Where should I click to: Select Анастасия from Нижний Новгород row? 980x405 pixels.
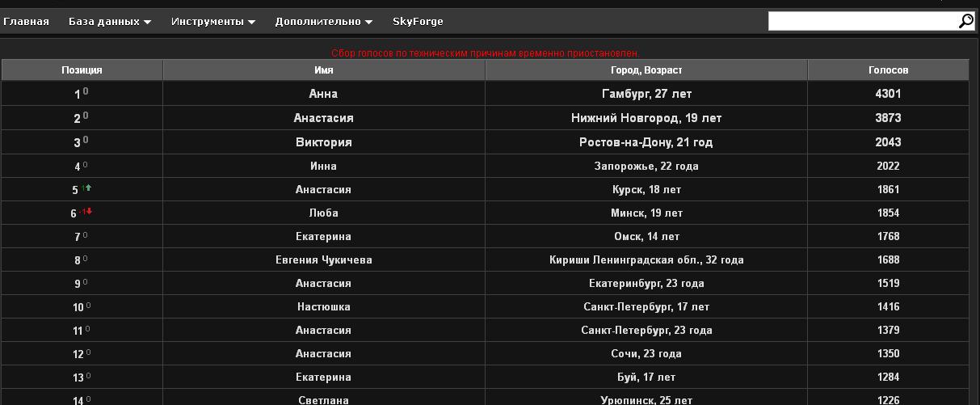pyautogui.click(x=323, y=118)
